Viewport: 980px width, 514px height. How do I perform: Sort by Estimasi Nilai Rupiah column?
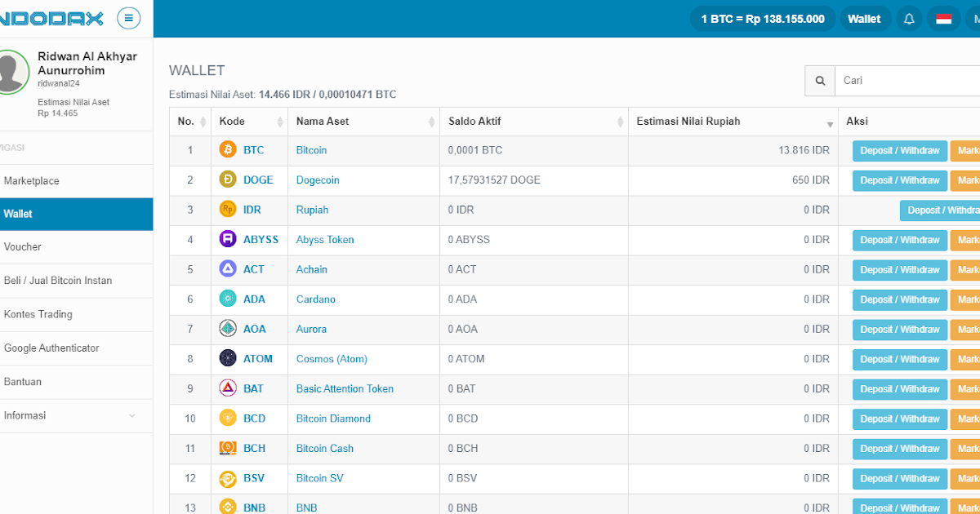point(733,122)
